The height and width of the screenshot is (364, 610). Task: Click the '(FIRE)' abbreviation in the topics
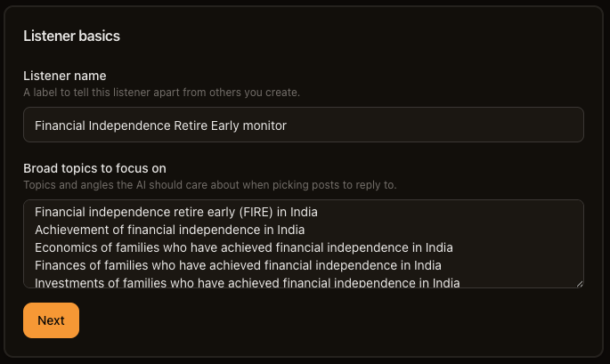click(x=256, y=213)
